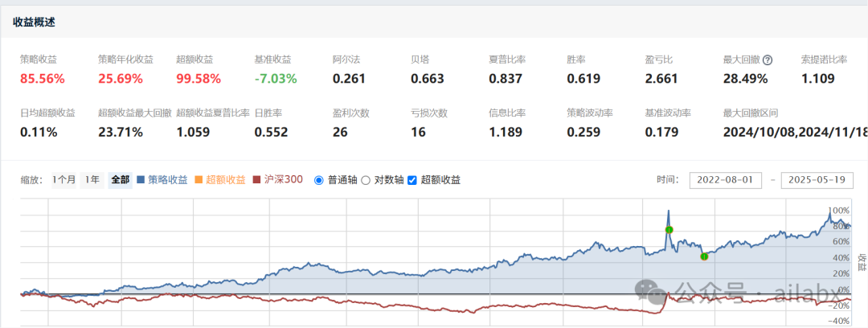The image size is (868, 328).
Task: Click the lower green drawdown marker on chart
Action: 704,256
